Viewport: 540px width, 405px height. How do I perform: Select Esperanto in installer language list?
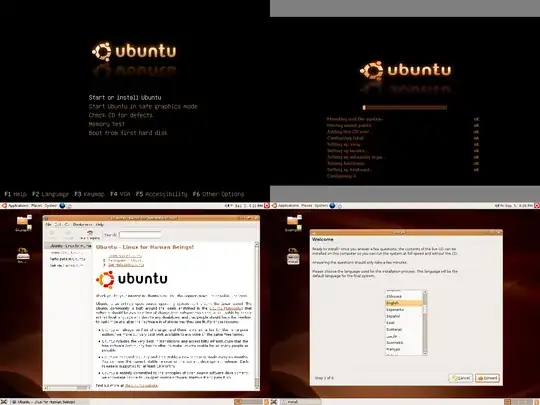coord(404,310)
